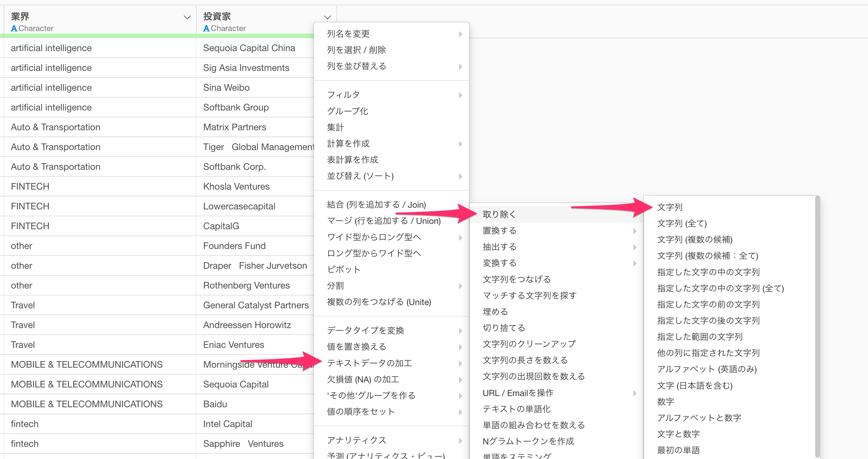Select ピボット menu entry
The image size is (868, 459).
[x=391, y=269]
